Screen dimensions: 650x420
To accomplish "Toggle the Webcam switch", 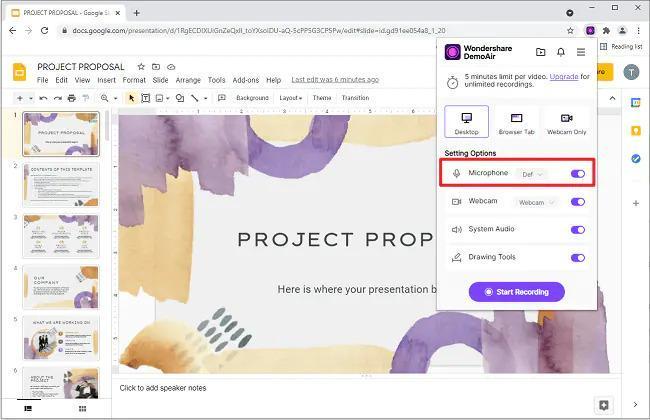I will (x=578, y=202).
